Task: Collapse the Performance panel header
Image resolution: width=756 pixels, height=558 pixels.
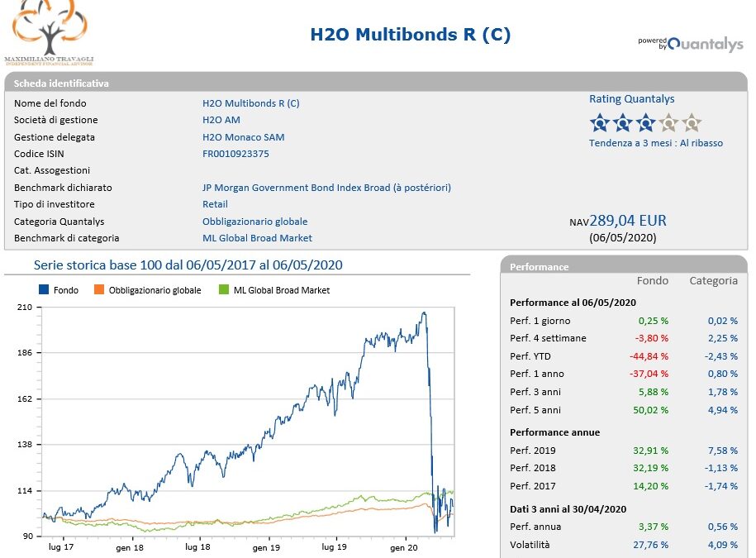Action: (541, 266)
